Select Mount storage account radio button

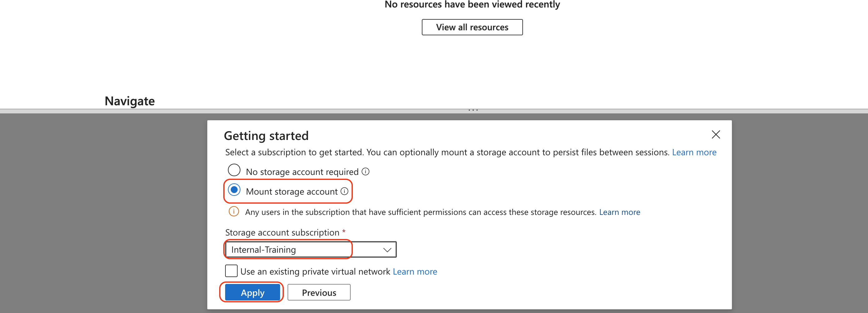[x=234, y=190]
